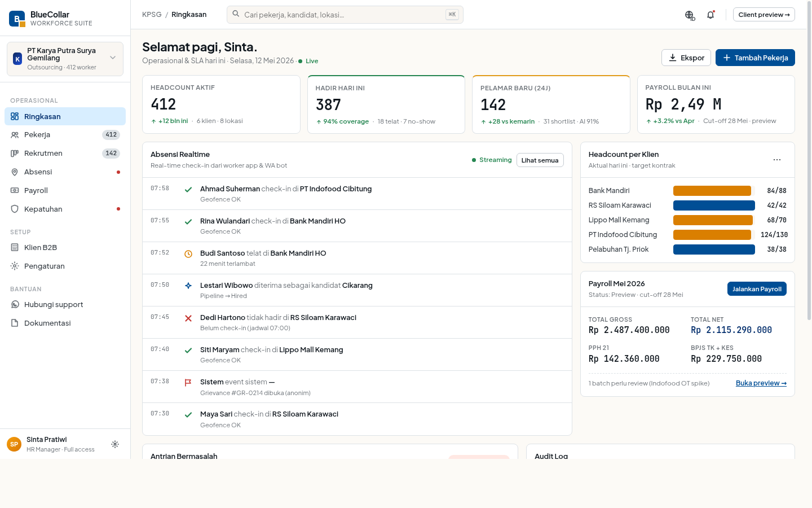Click RS Siloam Karawaci headcount bar

click(714, 205)
